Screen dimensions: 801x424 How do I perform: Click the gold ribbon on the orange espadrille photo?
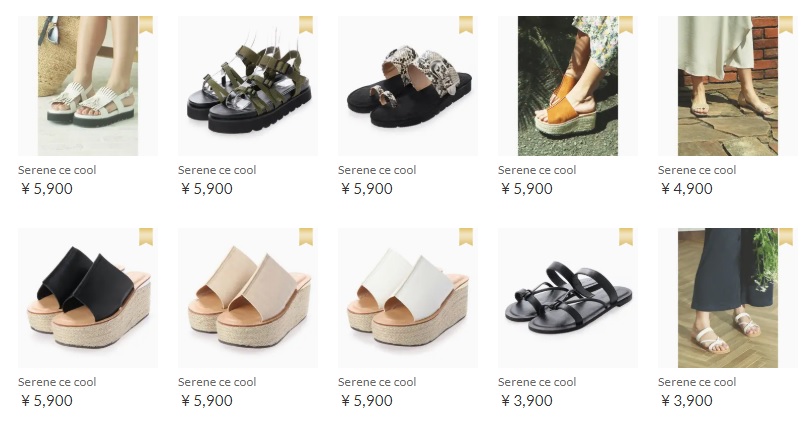[x=626, y=25]
